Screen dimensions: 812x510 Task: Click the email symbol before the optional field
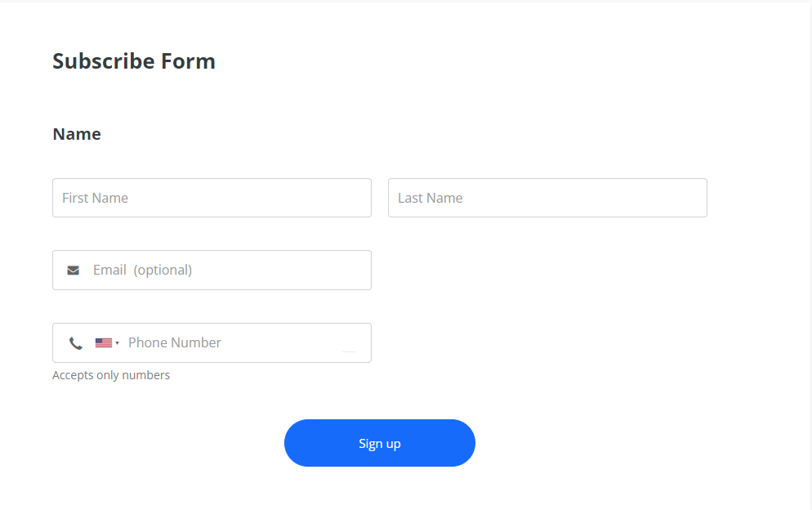(74, 270)
